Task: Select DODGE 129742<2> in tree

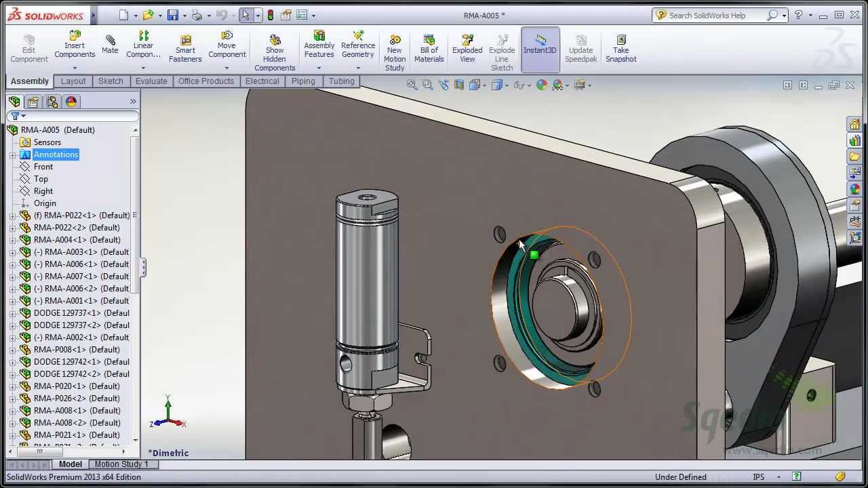Action: coord(81,374)
